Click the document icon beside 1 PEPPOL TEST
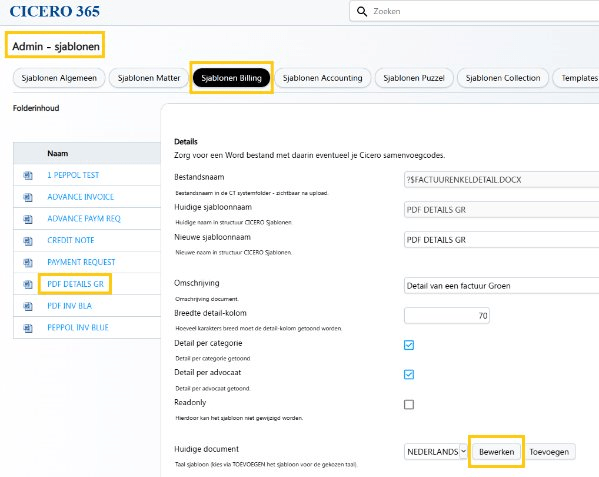Screen dimensions: 599x477 coord(28,175)
